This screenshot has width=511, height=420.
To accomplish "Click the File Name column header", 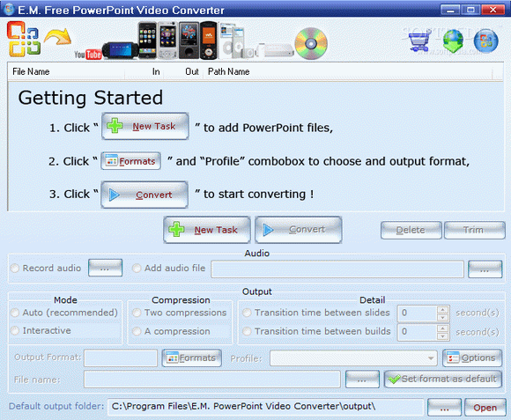I will coord(31,71).
